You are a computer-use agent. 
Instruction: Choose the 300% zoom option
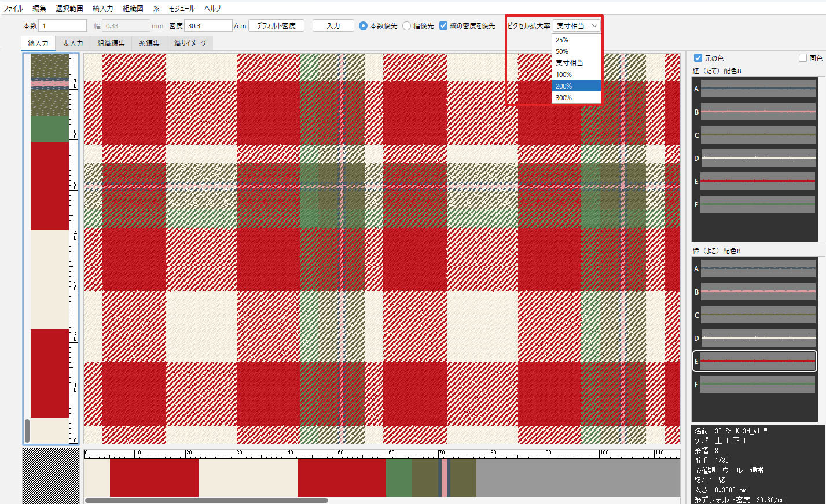[577, 98]
